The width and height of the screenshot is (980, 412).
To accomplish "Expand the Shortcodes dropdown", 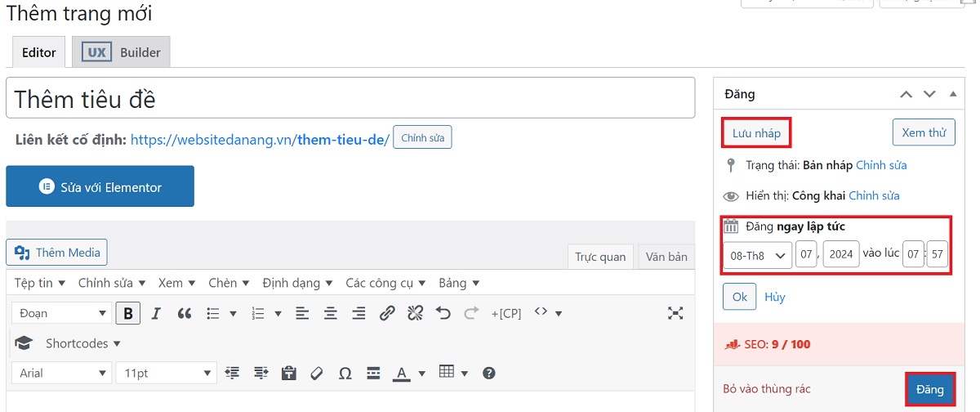I will (x=82, y=343).
